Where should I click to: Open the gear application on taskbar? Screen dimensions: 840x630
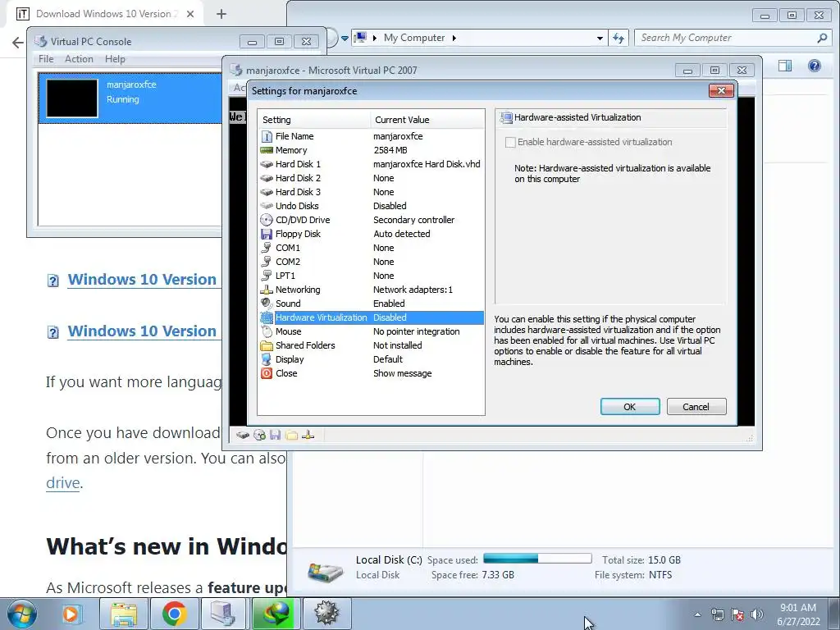[326, 614]
